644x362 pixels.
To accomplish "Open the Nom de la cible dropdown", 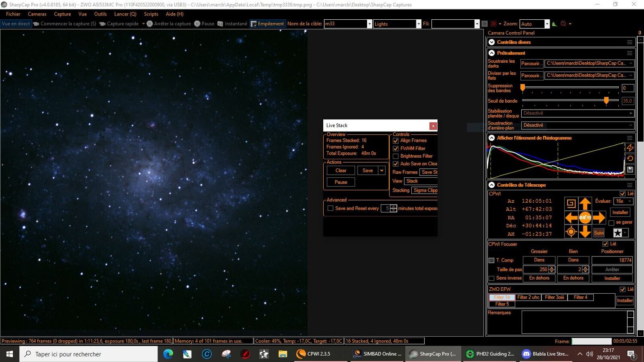I will pyautogui.click(x=370, y=24).
